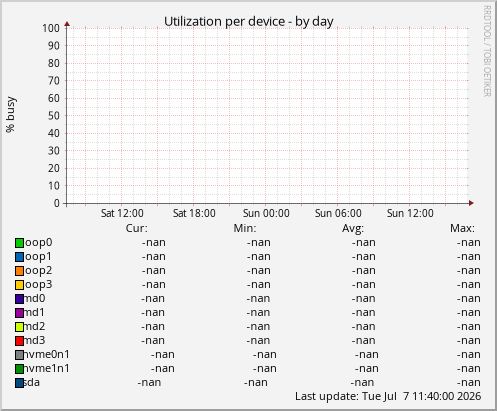Click the '50' value on the y-axis
497x411 pixels.
click(x=54, y=116)
